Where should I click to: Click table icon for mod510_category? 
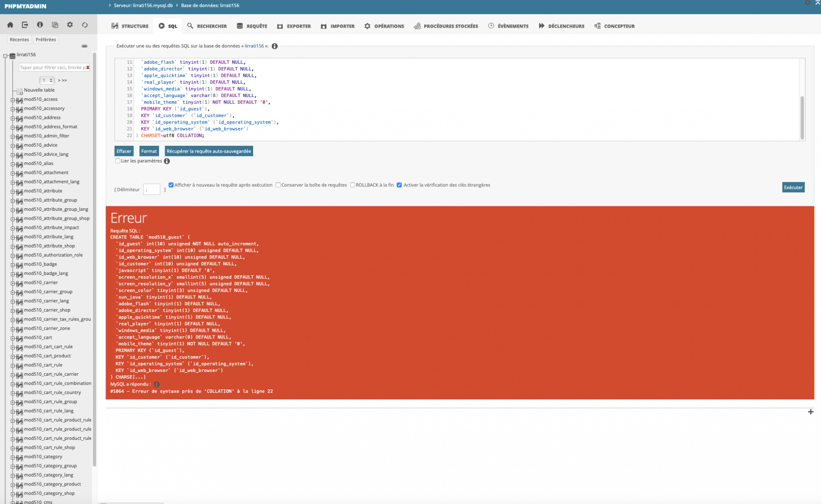[19, 457]
